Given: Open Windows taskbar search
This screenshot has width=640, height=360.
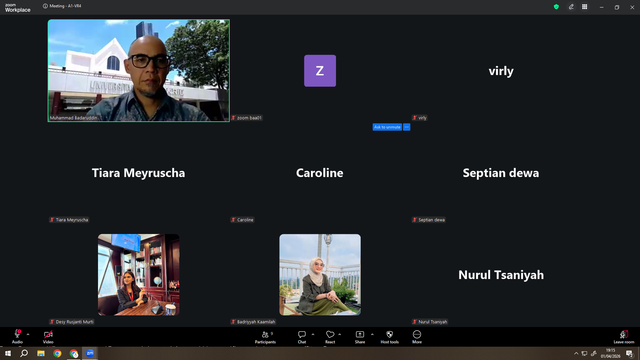Looking at the screenshot, I should coord(24,353).
